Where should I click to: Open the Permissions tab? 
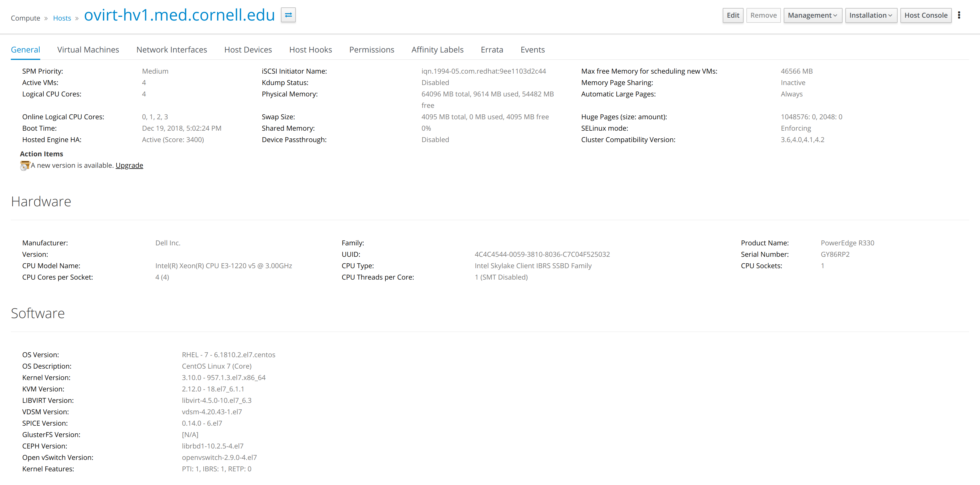(372, 50)
